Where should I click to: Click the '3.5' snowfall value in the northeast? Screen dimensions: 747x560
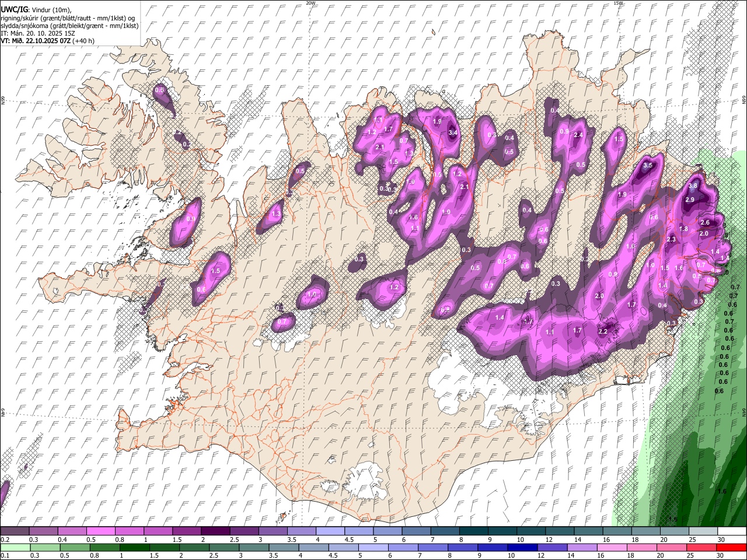point(647,165)
